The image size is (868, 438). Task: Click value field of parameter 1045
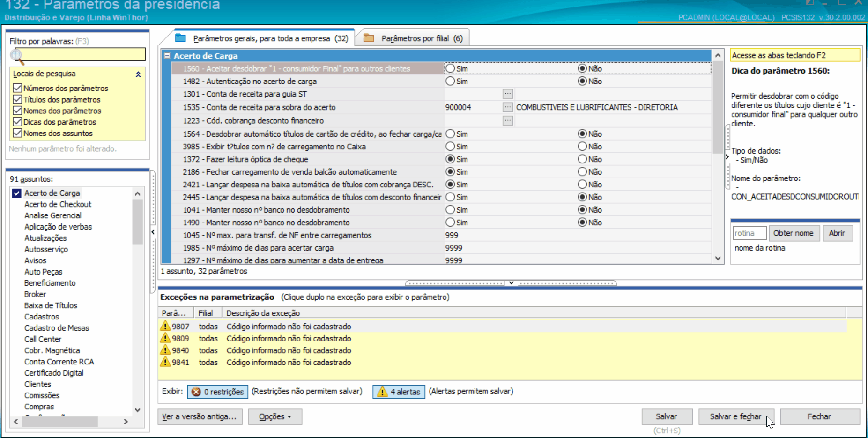tap(577, 235)
